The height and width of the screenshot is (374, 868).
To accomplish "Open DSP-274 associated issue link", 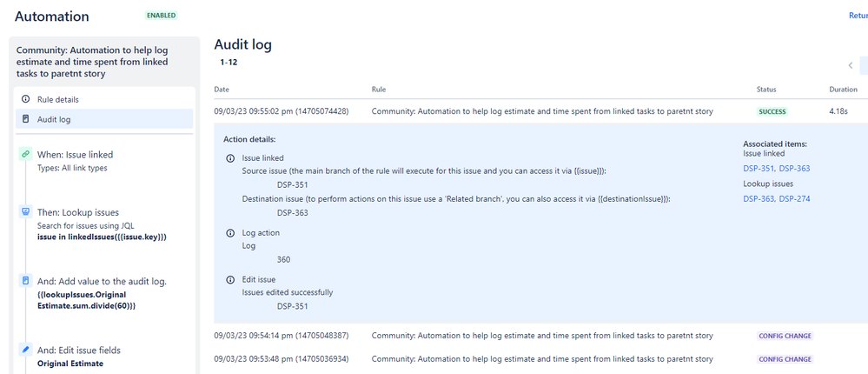I will tap(794, 199).
